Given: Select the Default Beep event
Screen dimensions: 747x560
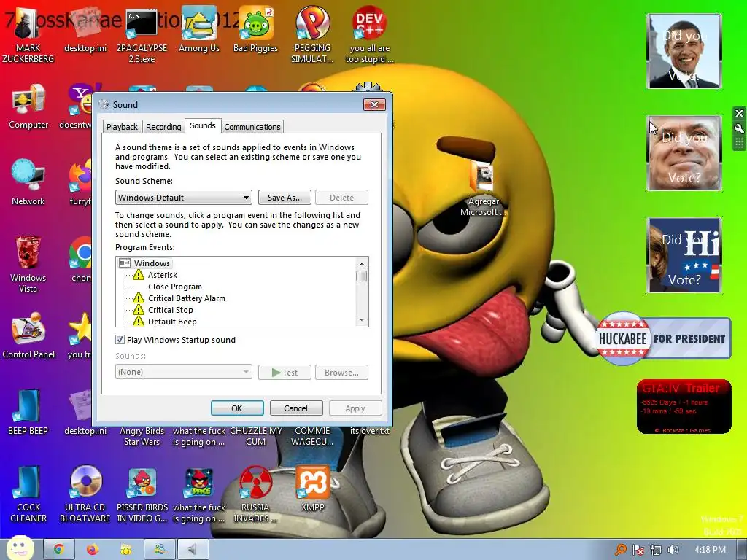Looking at the screenshot, I should click(172, 322).
